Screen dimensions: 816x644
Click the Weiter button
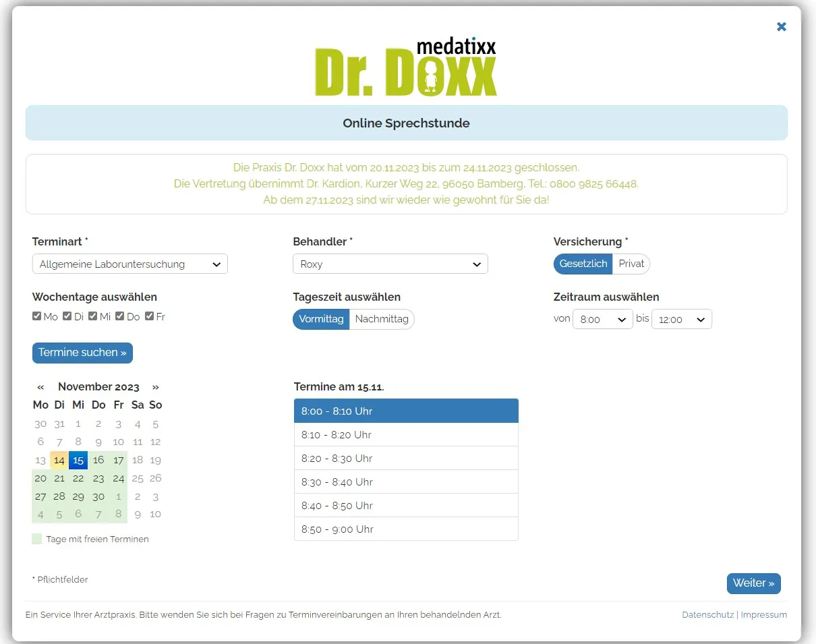pyautogui.click(x=754, y=583)
